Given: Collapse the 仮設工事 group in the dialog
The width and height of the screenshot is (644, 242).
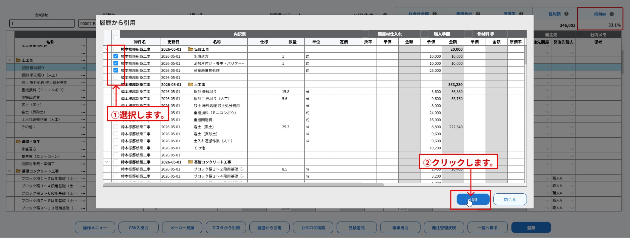Looking at the screenshot, I should [107, 49].
